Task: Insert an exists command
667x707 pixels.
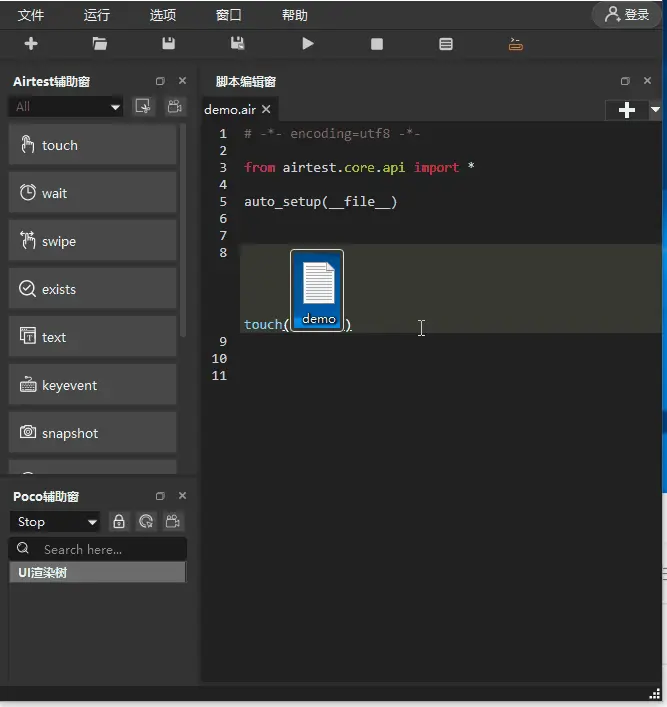Action: (x=92, y=289)
